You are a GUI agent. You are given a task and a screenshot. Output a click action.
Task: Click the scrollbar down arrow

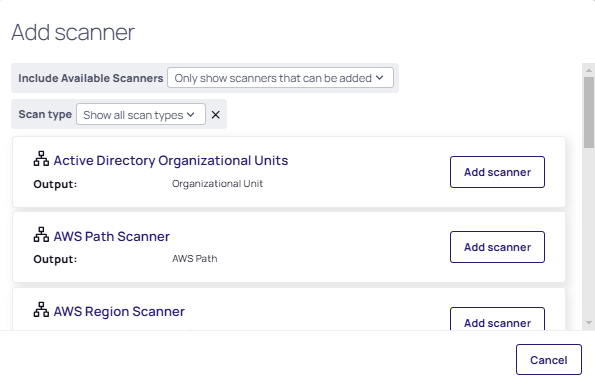589,323
